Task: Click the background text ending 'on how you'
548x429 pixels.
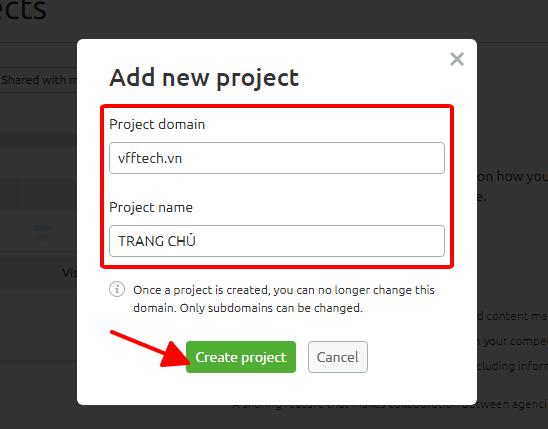Action: coord(512,177)
